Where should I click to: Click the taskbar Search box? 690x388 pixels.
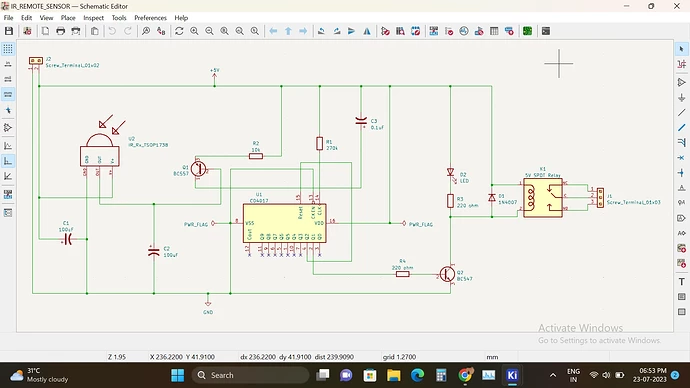tap(250, 375)
